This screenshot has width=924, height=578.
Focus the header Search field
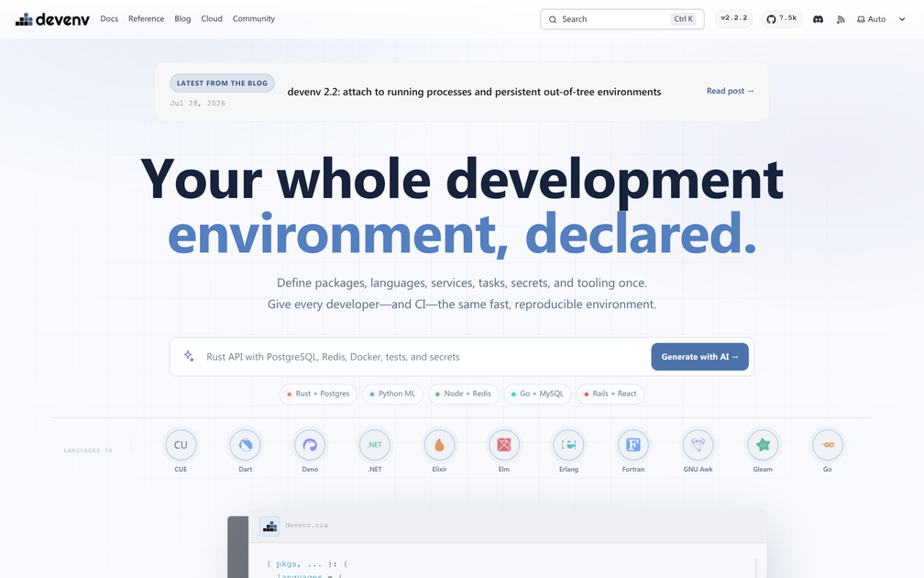[x=622, y=19]
